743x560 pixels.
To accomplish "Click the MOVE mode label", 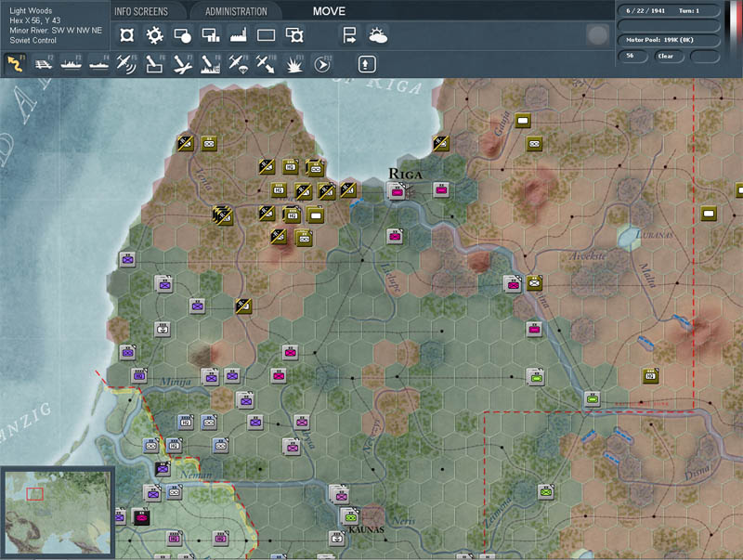I will coord(329,11).
